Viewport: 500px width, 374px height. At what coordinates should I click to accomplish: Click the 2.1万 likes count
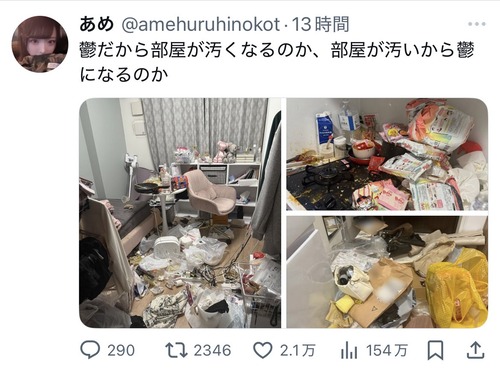297,351
